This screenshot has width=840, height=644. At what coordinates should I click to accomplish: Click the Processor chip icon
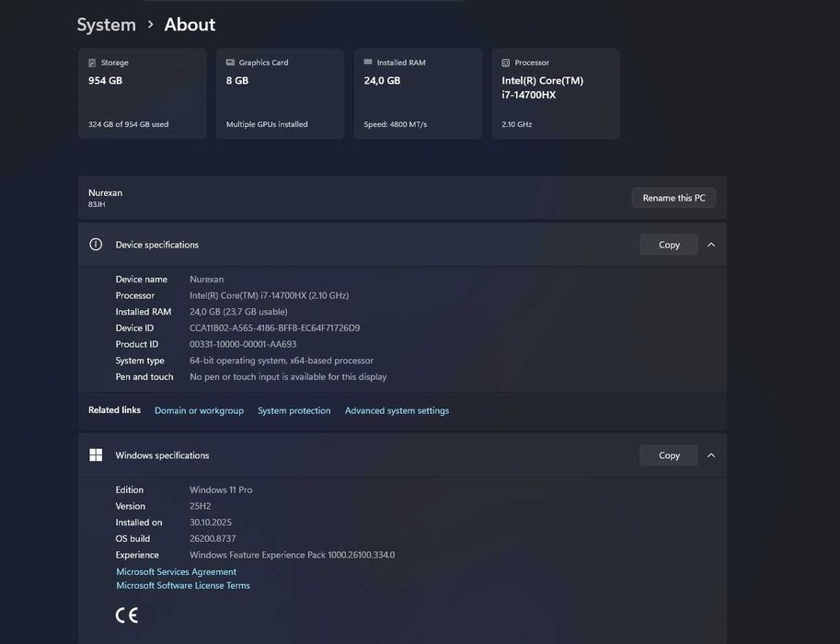coord(506,63)
